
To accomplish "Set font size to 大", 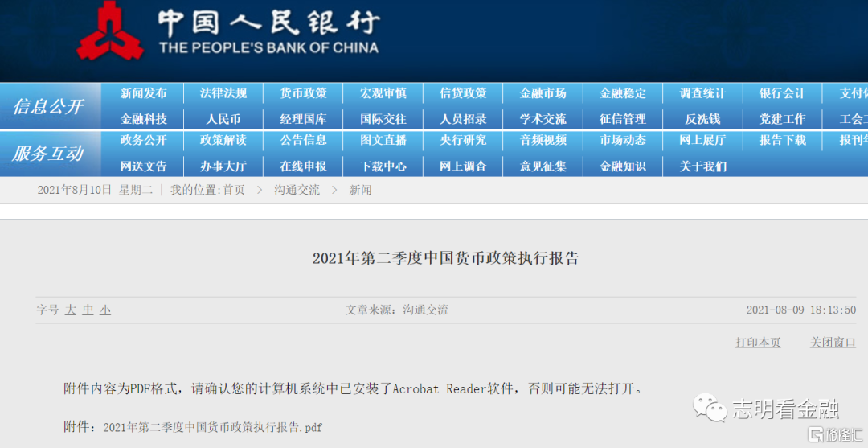I will 71,310.
